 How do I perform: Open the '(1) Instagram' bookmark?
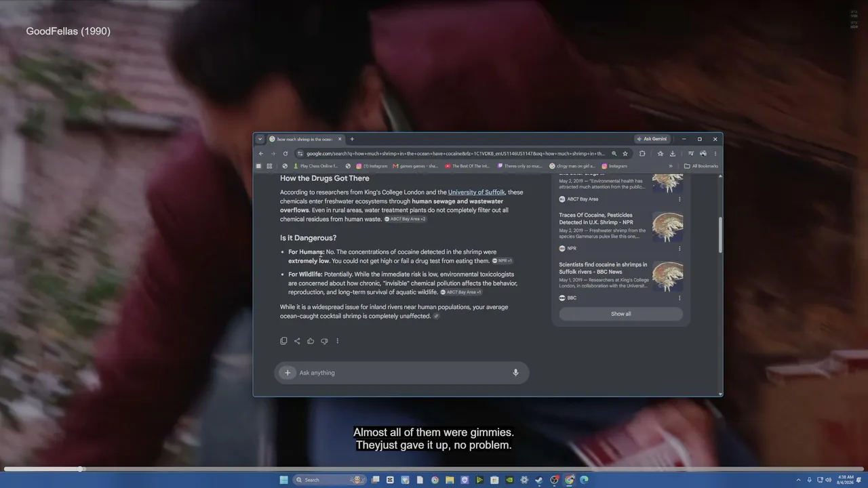(372, 166)
